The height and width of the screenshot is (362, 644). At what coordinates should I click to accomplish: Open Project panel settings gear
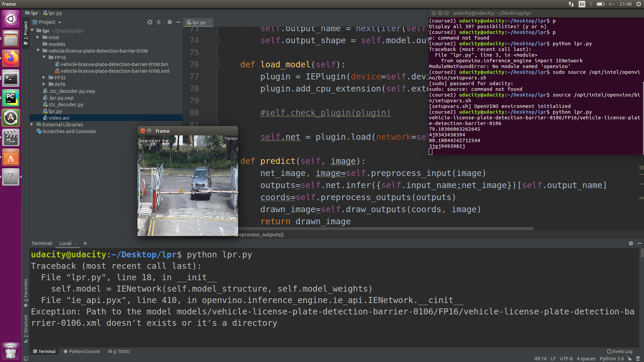tap(170, 22)
